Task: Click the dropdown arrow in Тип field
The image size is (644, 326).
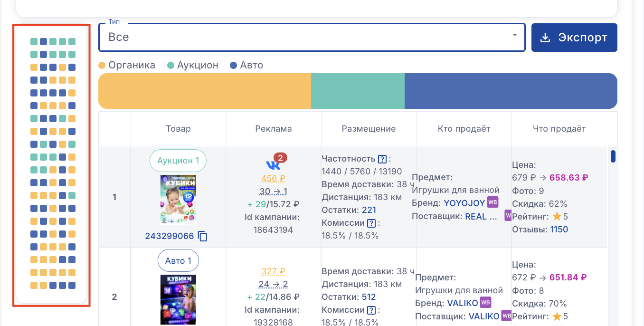Action: [514, 36]
